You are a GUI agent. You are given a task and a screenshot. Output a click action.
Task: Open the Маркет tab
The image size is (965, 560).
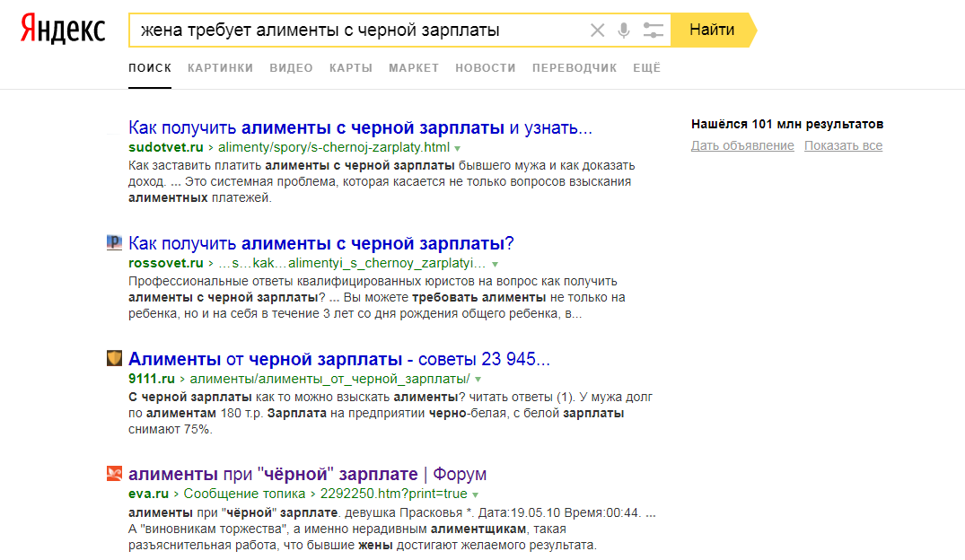click(x=414, y=67)
